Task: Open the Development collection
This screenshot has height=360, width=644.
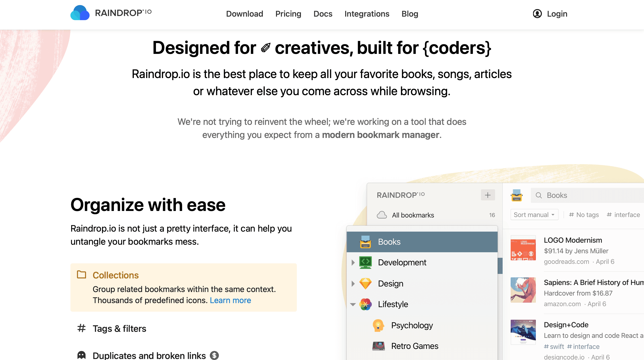Action: (x=402, y=263)
